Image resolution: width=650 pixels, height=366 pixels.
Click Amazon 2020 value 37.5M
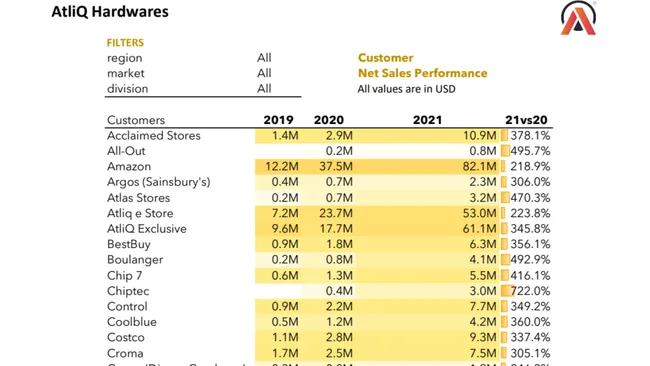pyautogui.click(x=336, y=167)
